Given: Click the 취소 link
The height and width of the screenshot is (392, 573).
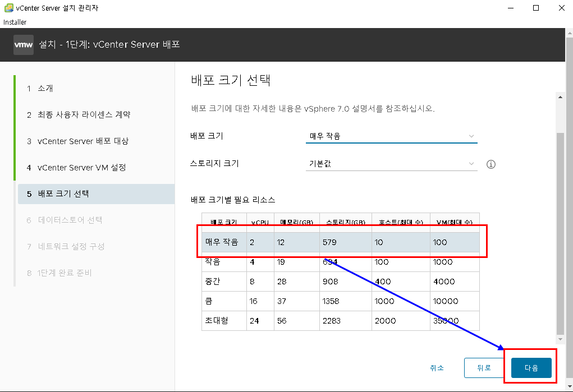Looking at the screenshot, I should 437,368.
